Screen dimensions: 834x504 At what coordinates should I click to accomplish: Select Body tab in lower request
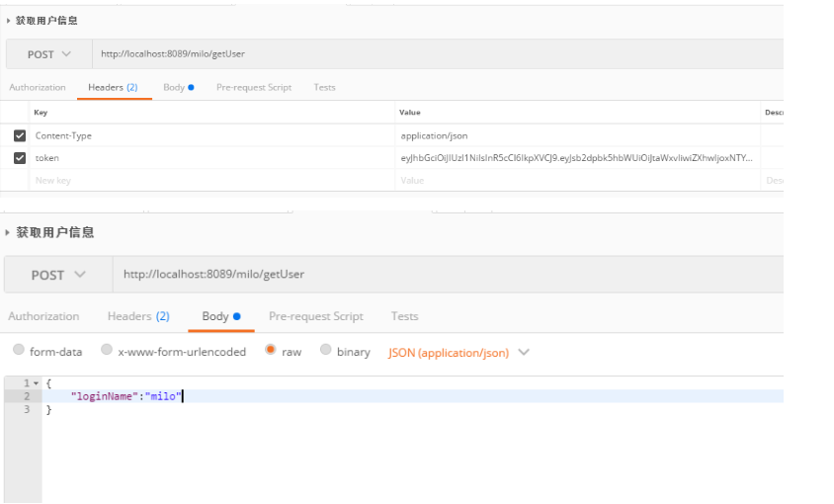(x=221, y=316)
